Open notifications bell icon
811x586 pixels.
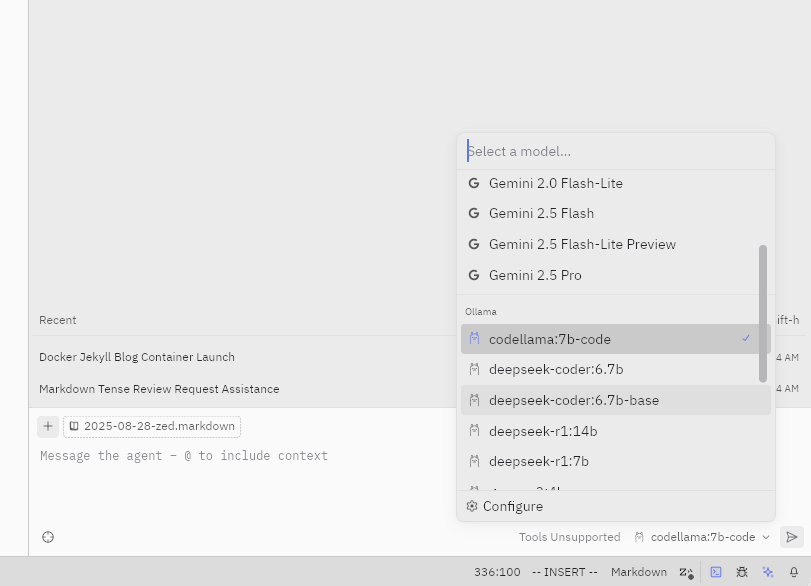794,572
